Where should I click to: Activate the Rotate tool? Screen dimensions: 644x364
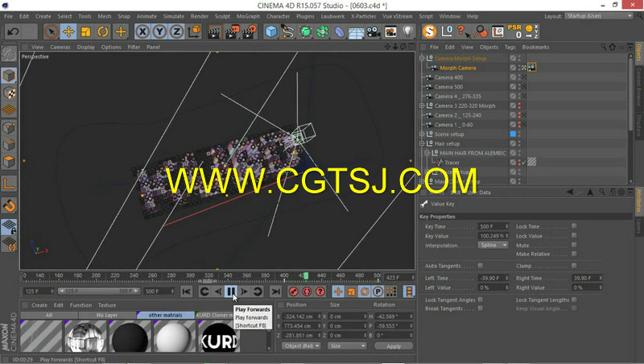(x=103, y=31)
